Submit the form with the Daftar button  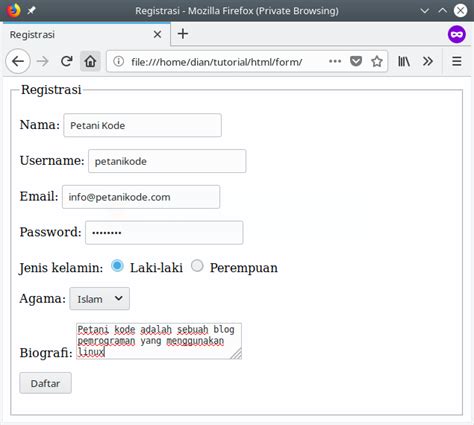click(x=45, y=383)
